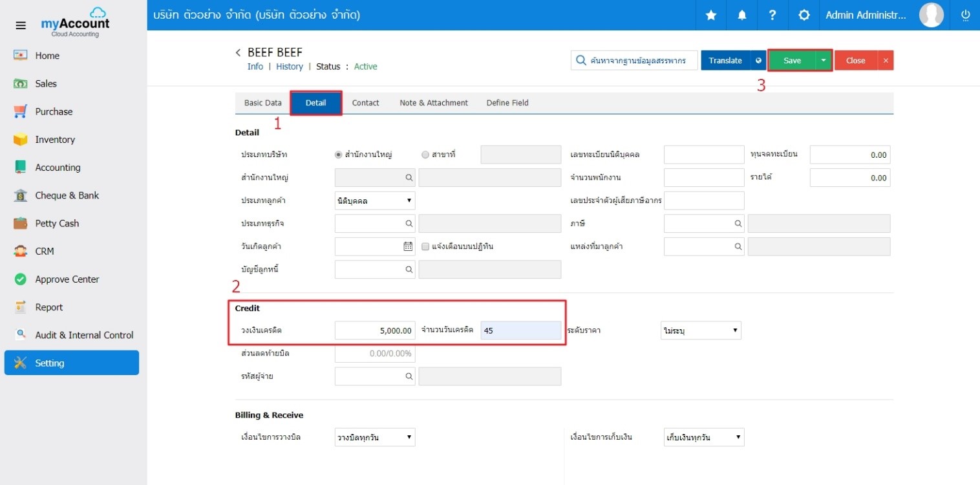Click the power logout icon
This screenshot has height=485, width=980.
tap(966, 15)
